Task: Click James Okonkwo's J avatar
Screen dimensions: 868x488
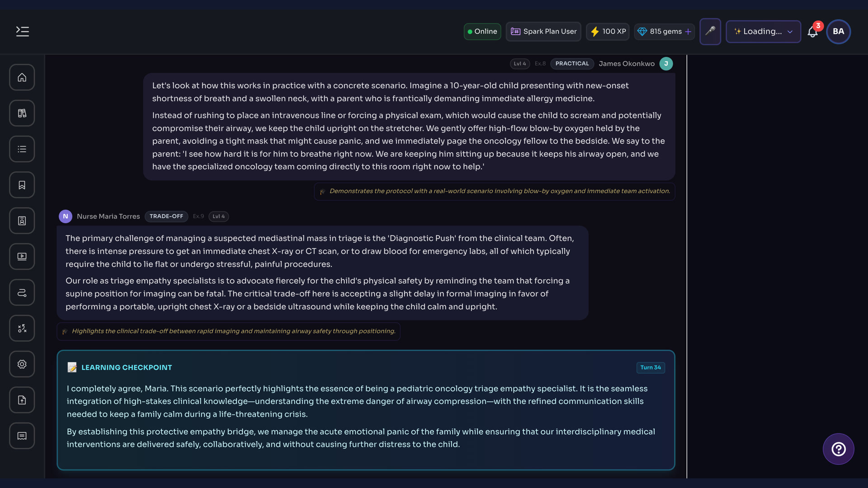Action: coord(666,64)
